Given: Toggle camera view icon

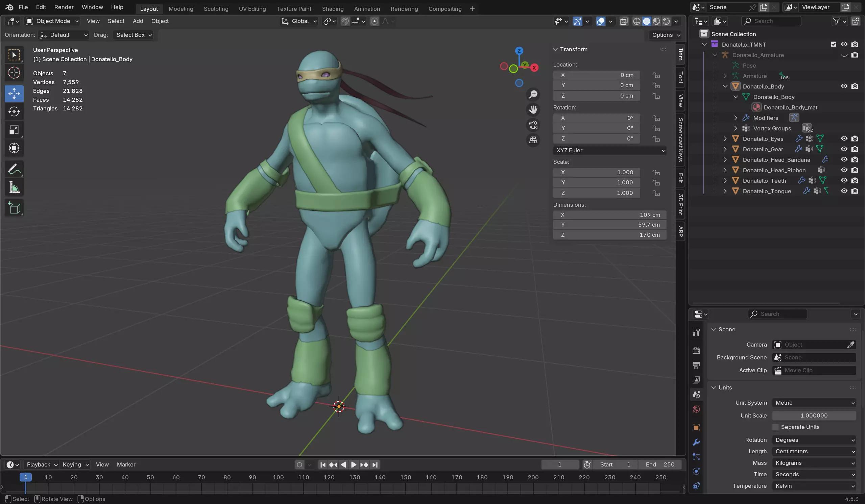Looking at the screenshot, I should (533, 125).
